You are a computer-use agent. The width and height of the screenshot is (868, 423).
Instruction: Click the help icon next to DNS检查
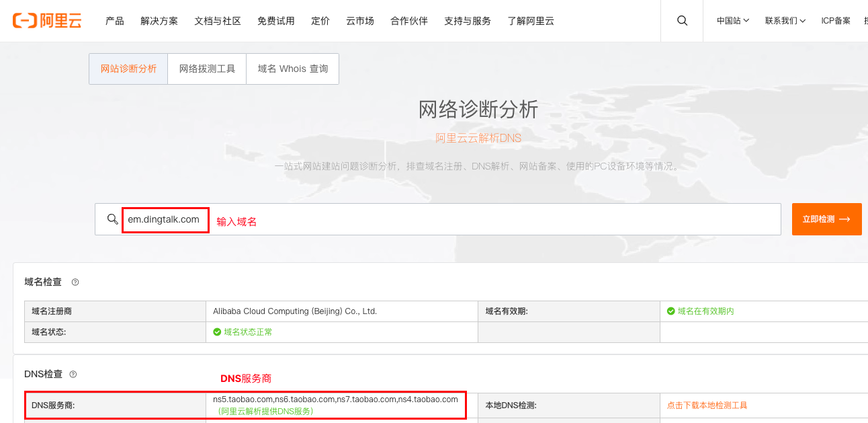[x=73, y=374]
